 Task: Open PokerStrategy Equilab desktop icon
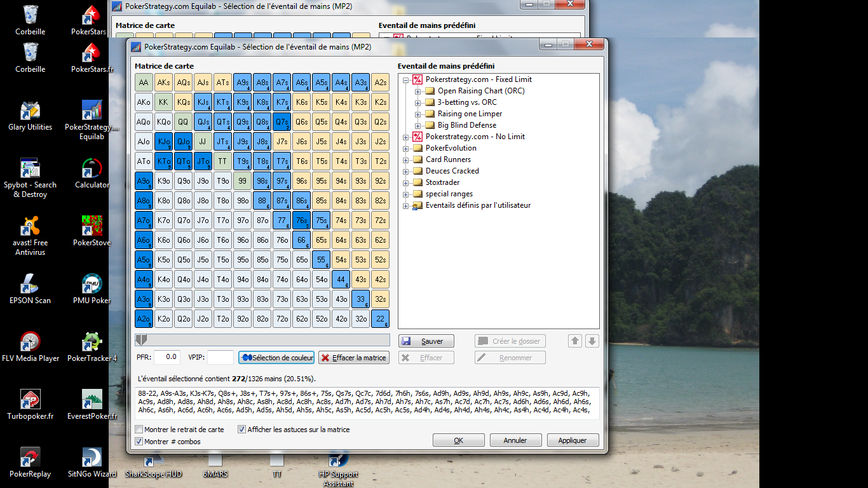[x=92, y=119]
